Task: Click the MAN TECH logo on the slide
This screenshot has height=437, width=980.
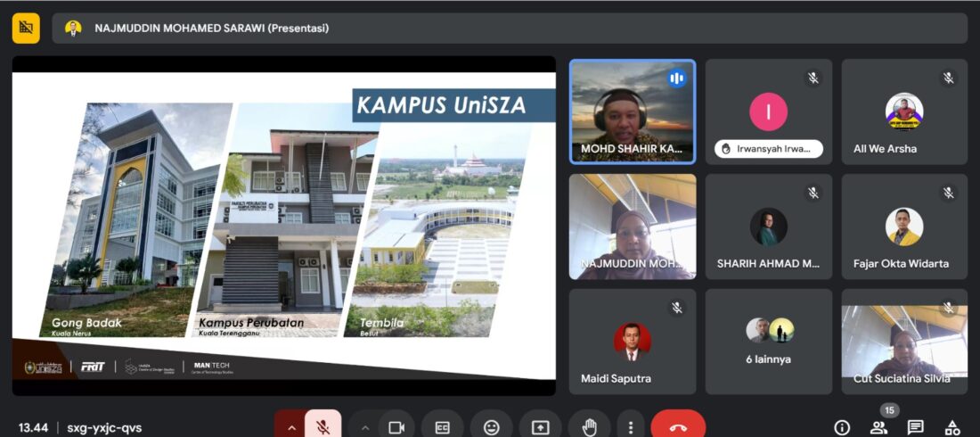Action: (213, 367)
